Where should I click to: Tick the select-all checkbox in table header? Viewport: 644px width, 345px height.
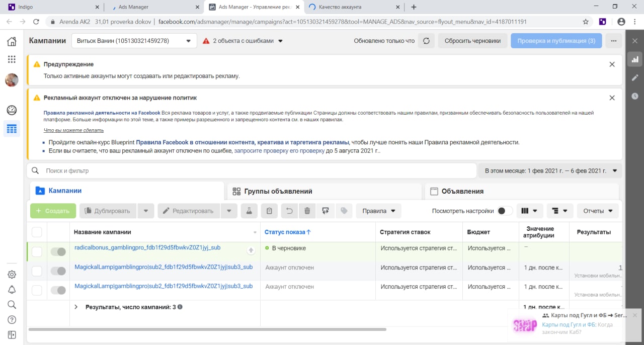click(x=37, y=232)
